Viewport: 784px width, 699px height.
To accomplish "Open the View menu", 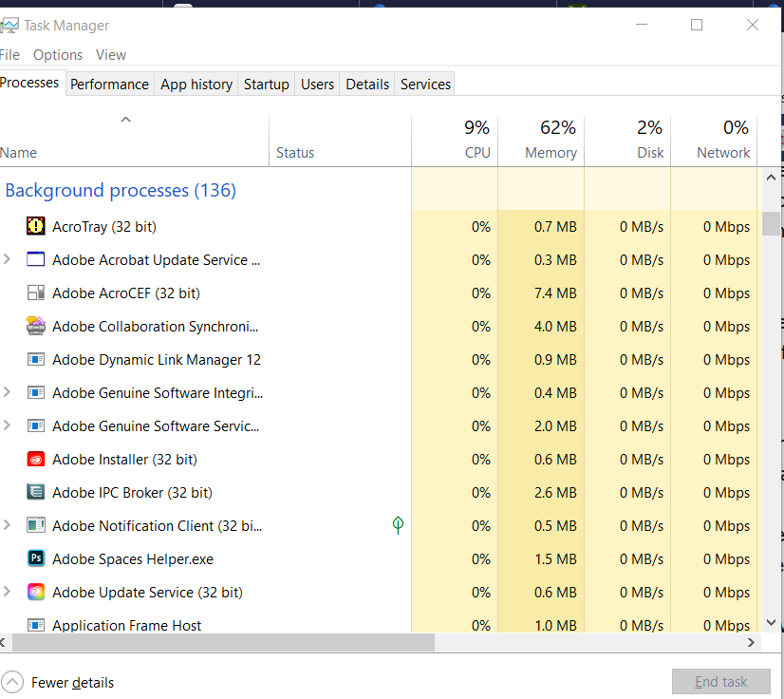I will coord(111,54).
